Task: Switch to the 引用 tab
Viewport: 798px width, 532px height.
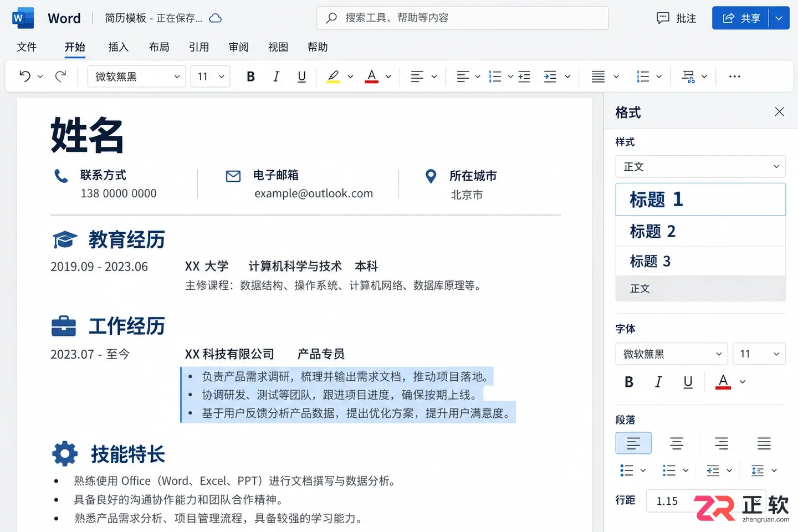Action: tap(199, 47)
